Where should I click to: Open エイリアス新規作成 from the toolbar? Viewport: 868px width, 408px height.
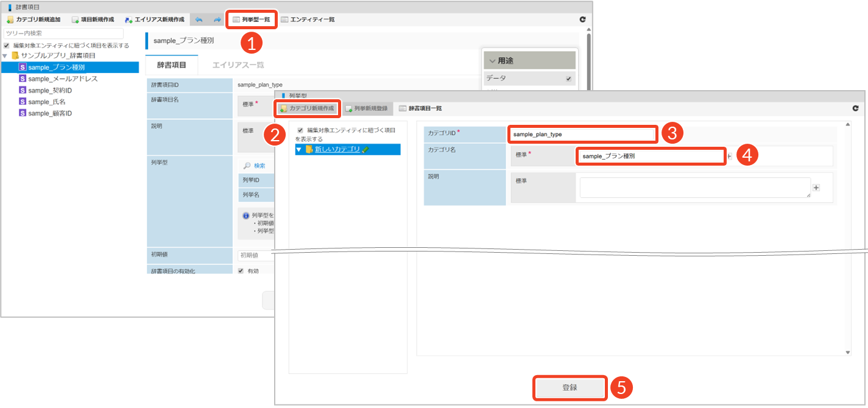pos(155,19)
